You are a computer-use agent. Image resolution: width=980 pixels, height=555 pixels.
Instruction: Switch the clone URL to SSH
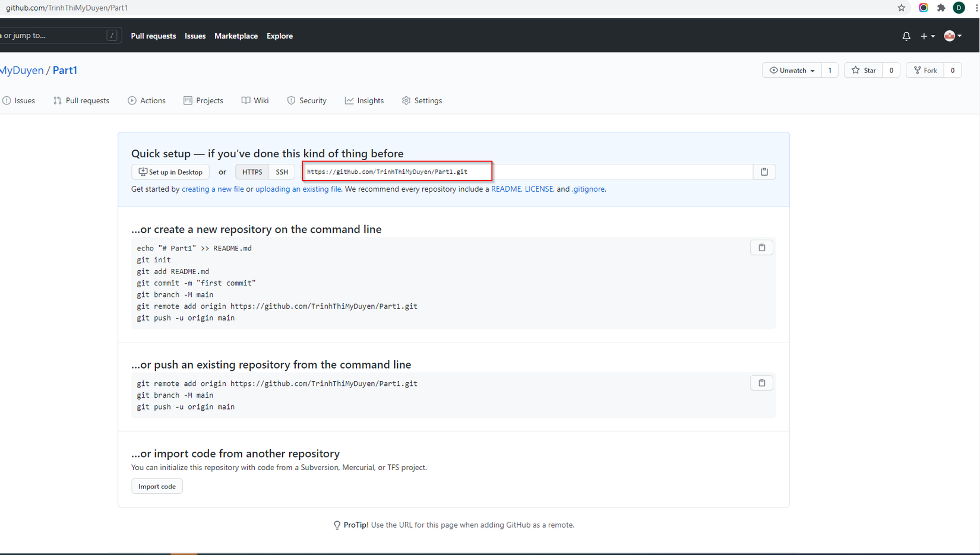click(282, 172)
